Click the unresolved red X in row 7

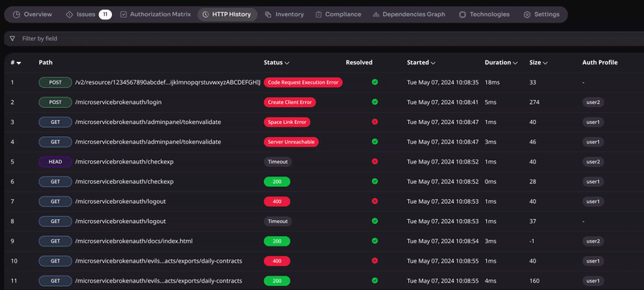[374, 201]
